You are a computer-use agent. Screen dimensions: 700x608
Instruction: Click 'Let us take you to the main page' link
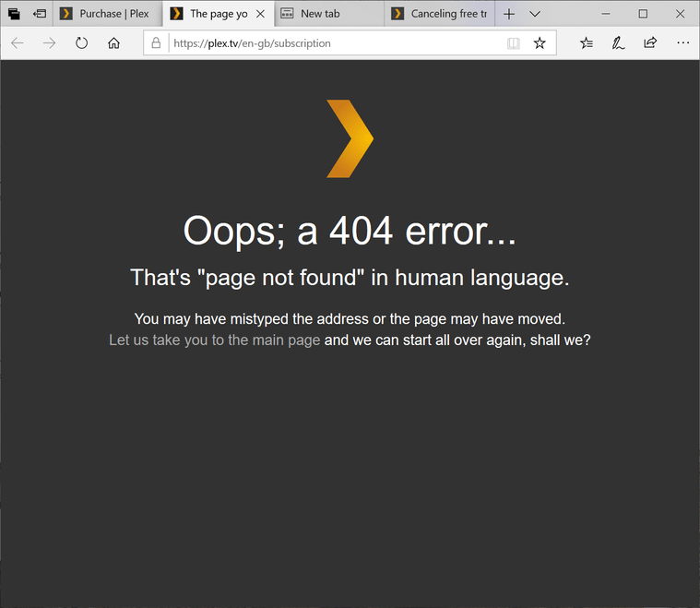215,340
